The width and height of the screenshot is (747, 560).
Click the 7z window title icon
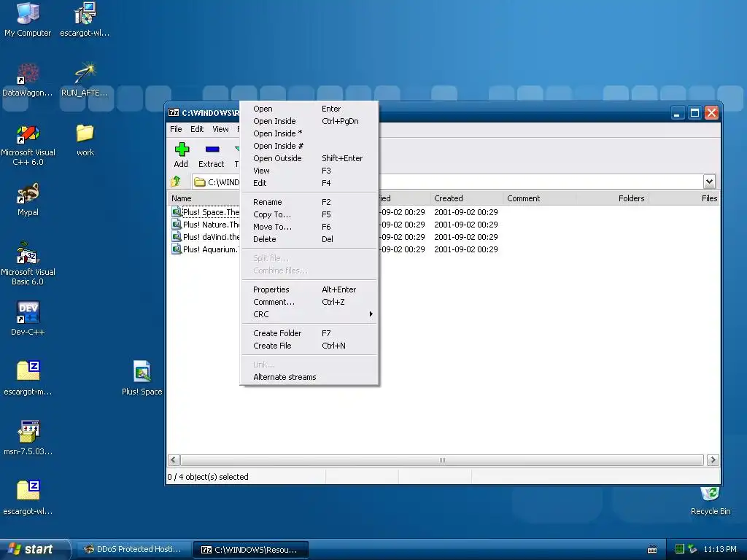[174, 113]
